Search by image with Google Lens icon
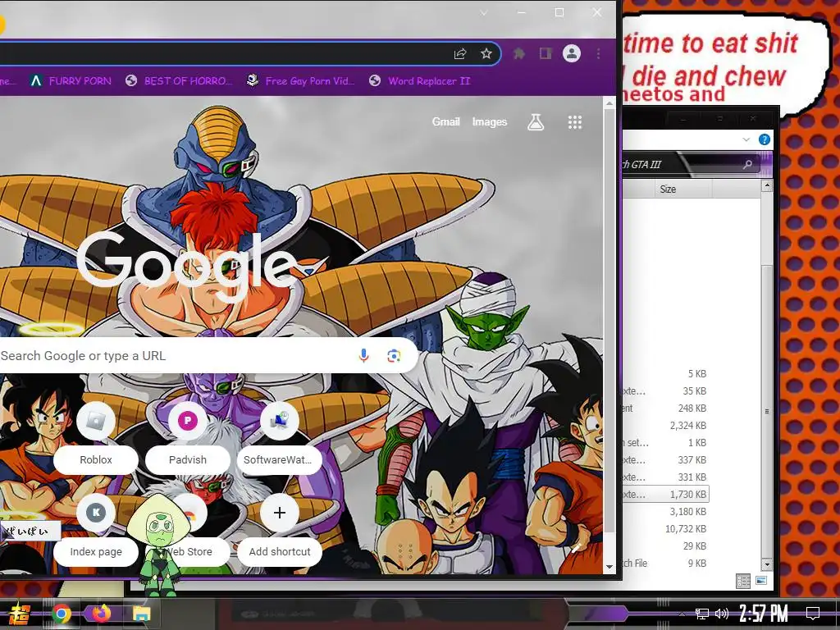Viewport: 840px width, 630px height. 394,356
